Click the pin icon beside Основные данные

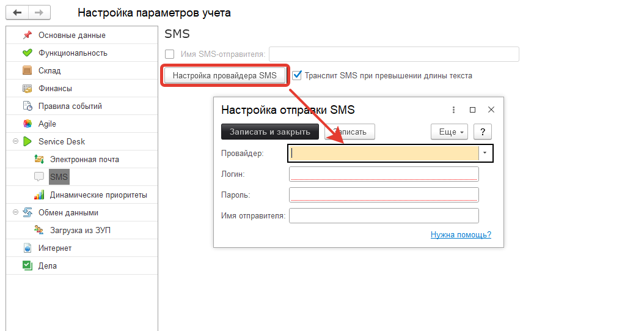coord(27,35)
